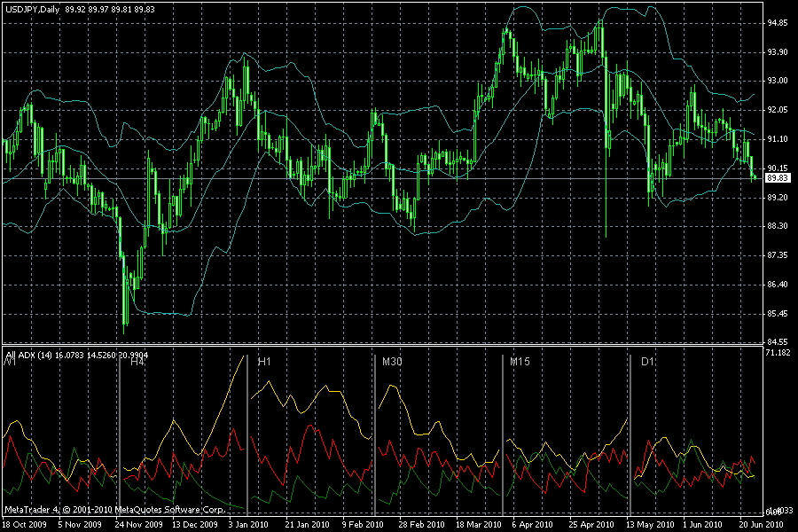
Task: Select the 93.00 price level label
Action: tap(777, 81)
